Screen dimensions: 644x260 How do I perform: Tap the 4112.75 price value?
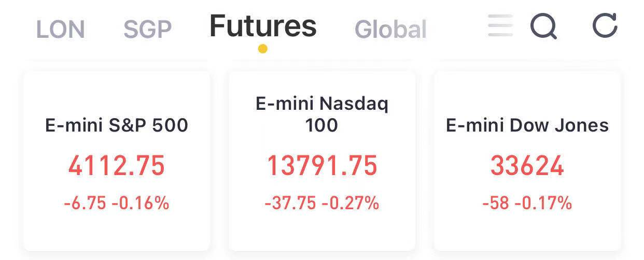tap(117, 166)
